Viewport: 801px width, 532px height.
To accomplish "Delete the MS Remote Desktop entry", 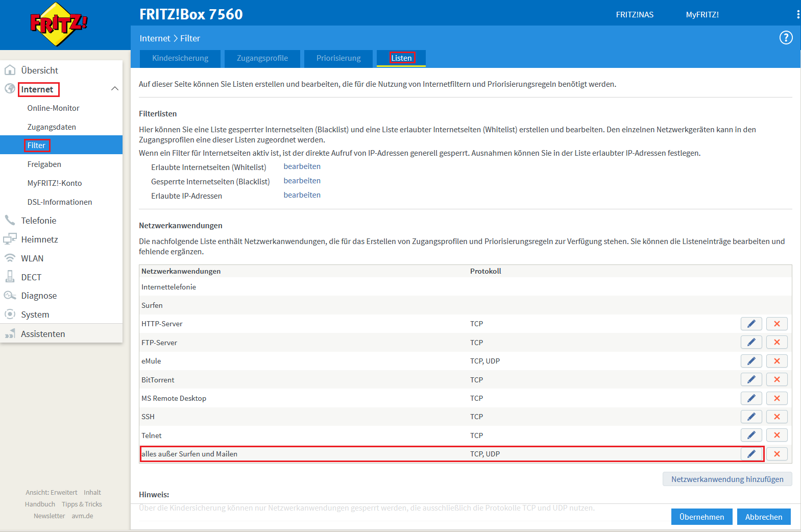I will (x=776, y=398).
